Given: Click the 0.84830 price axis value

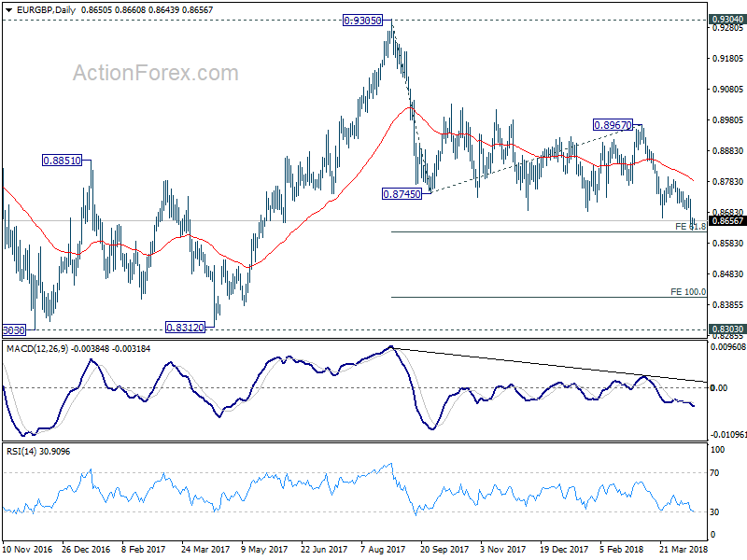Looking at the screenshot, I should tap(728, 273).
